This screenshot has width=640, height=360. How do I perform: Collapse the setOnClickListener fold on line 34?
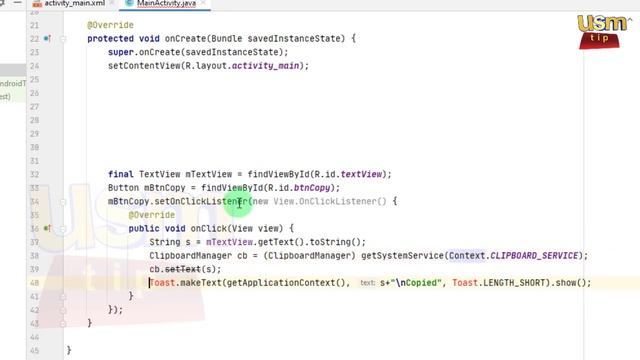pos(63,202)
